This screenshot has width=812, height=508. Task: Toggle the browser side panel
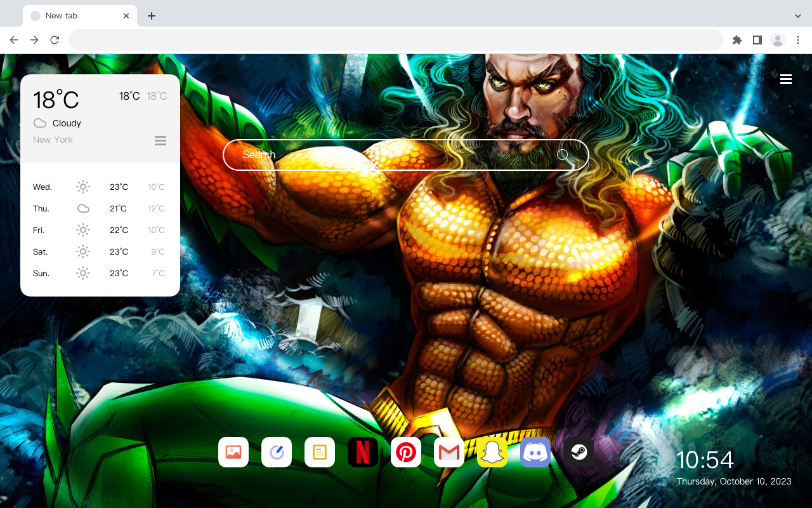coord(757,40)
